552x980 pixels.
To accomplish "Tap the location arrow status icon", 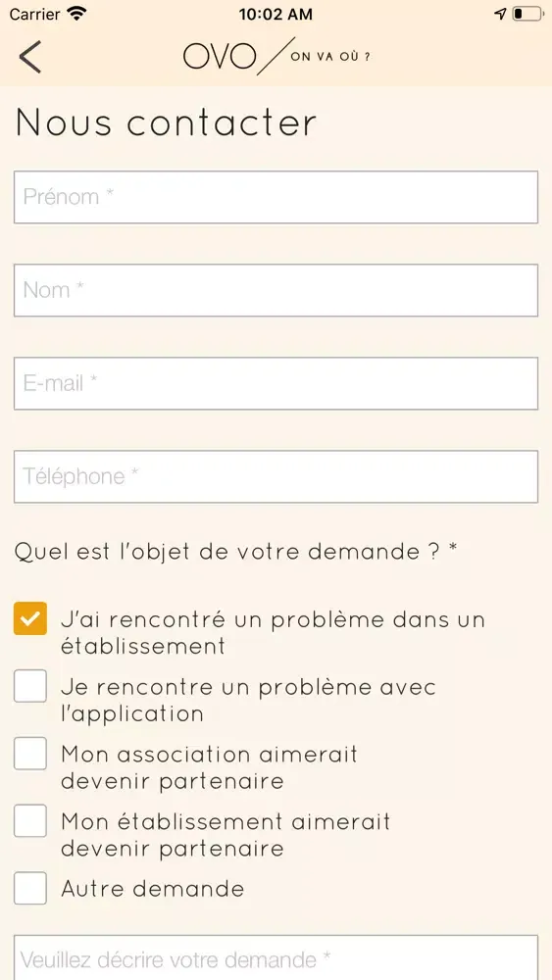I will pos(500,14).
